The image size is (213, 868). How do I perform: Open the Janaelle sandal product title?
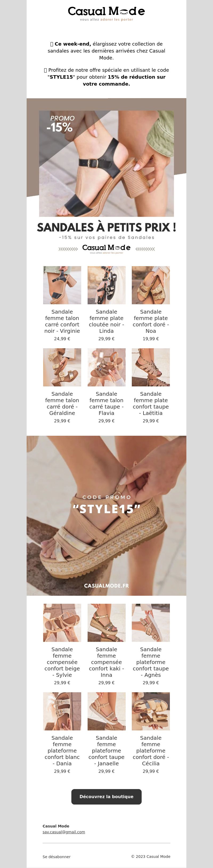[106, 751]
